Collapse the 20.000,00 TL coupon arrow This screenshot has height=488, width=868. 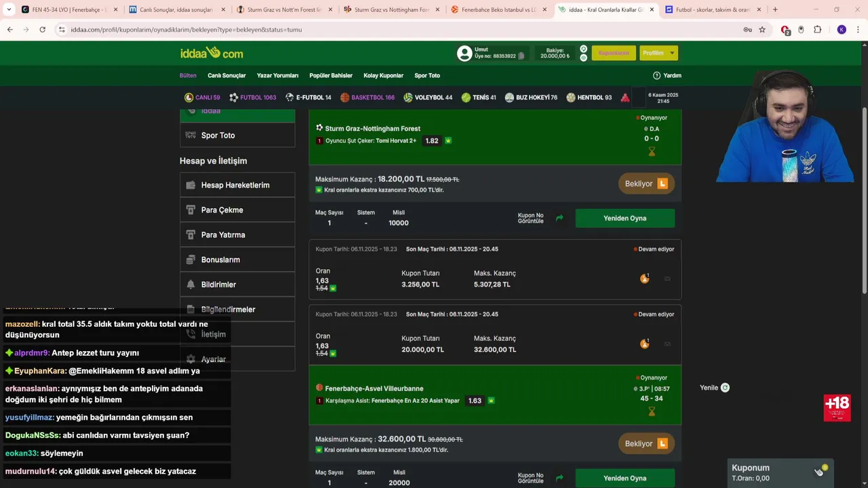point(667,344)
